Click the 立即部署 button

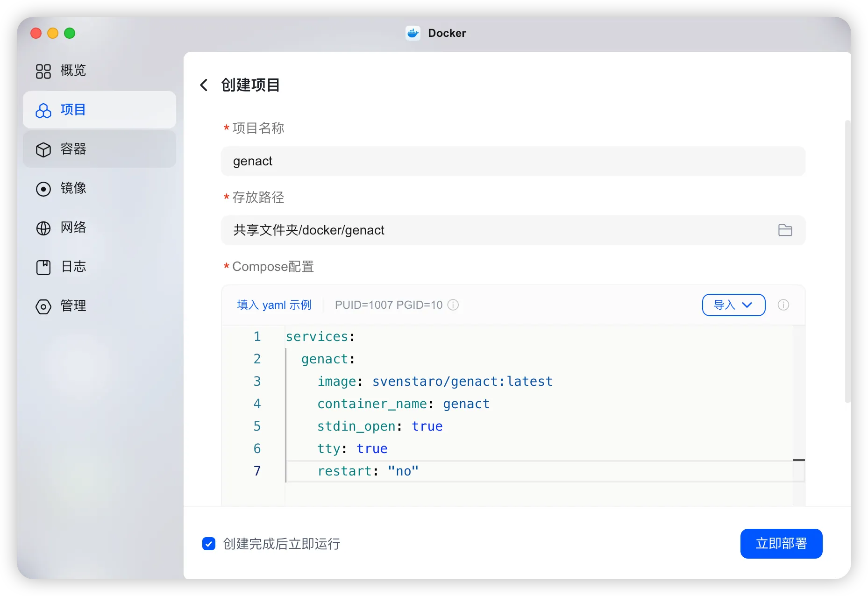(x=781, y=544)
